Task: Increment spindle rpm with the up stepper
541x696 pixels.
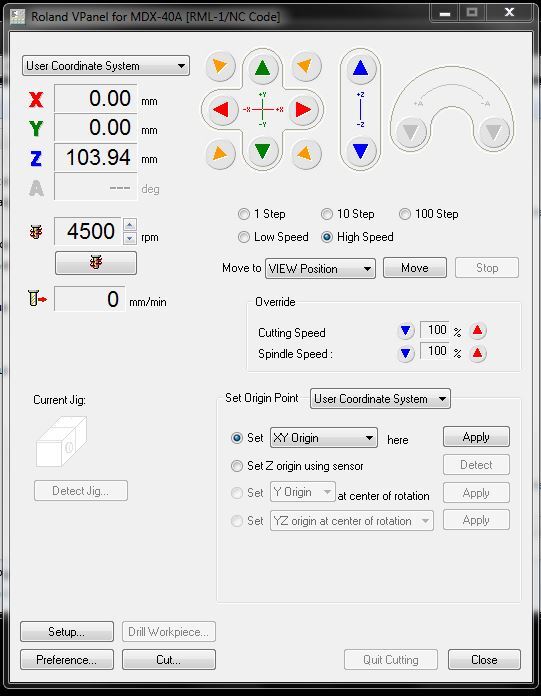Action: pyautogui.click(x=129, y=225)
